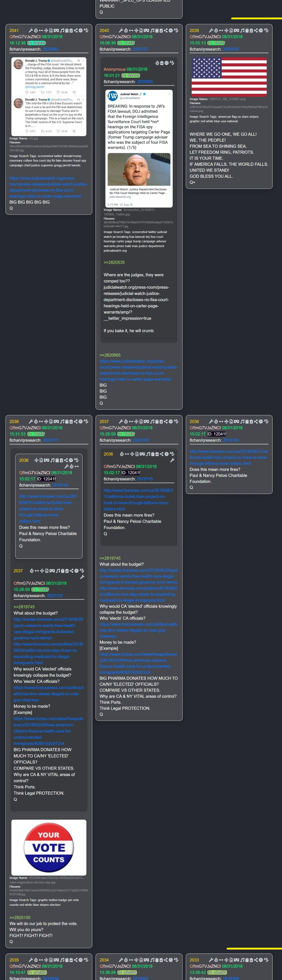Click the circled A icon on post 2037
282x980 pixels.
point(171,422)
